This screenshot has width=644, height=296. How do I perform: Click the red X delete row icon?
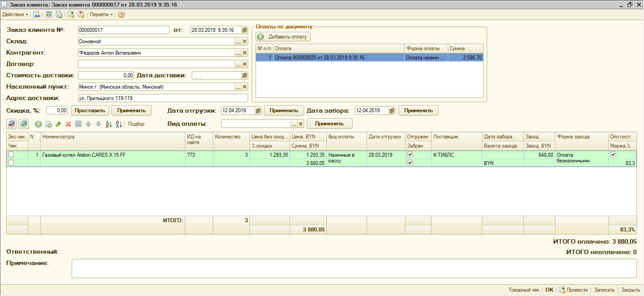tap(68, 124)
